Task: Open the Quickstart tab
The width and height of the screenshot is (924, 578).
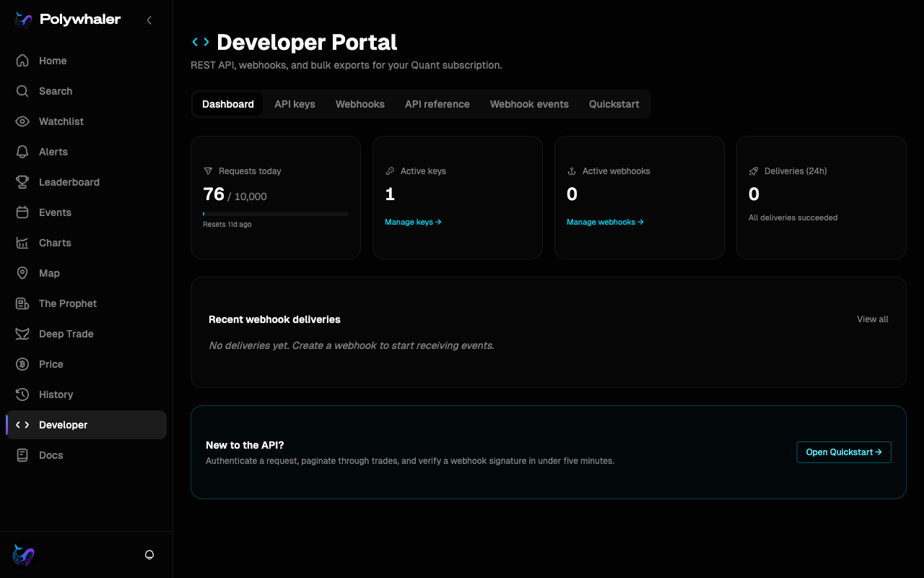Action: pos(614,104)
